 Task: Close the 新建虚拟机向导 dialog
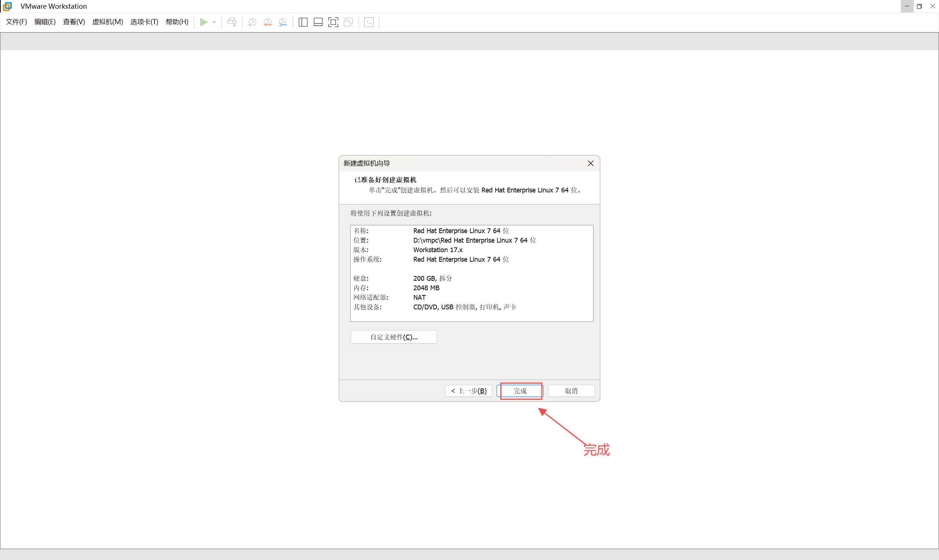point(591,163)
